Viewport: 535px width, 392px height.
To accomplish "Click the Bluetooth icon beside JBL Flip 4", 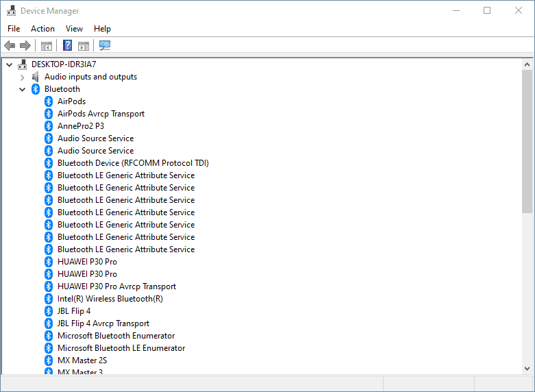I will click(x=49, y=311).
